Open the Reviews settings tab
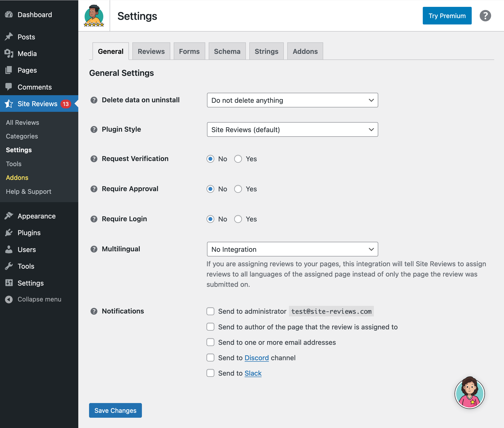 click(x=151, y=51)
